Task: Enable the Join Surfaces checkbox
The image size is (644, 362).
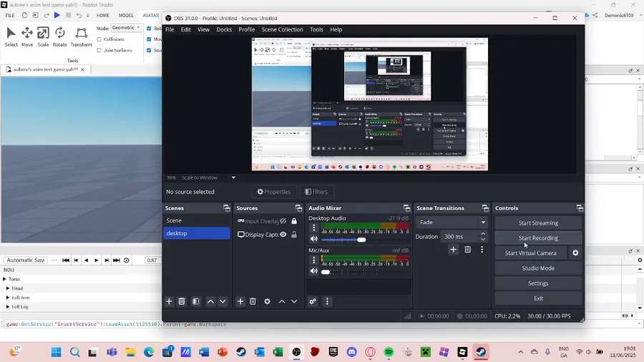Action: click(x=99, y=50)
